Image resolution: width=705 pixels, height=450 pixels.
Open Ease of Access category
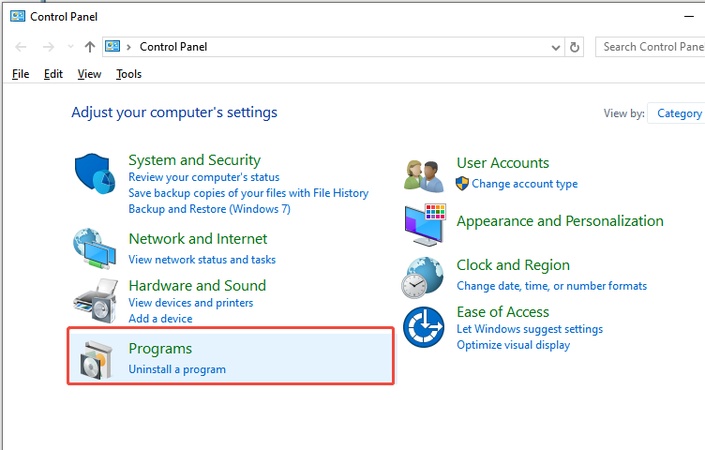503,312
